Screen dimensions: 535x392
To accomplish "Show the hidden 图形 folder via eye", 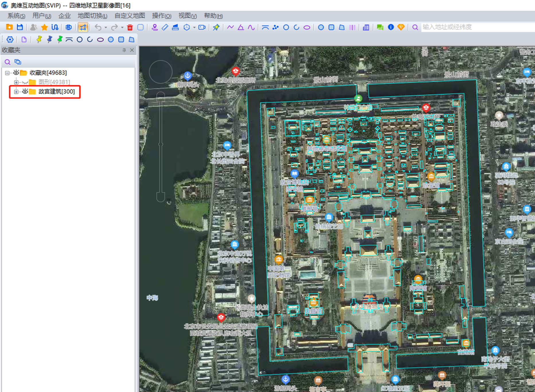I will (25, 82).
